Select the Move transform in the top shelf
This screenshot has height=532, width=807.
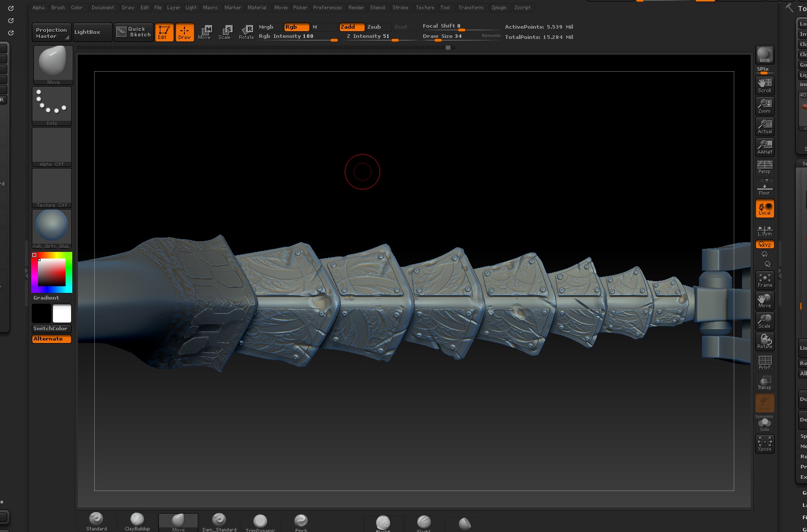point(204,32)
